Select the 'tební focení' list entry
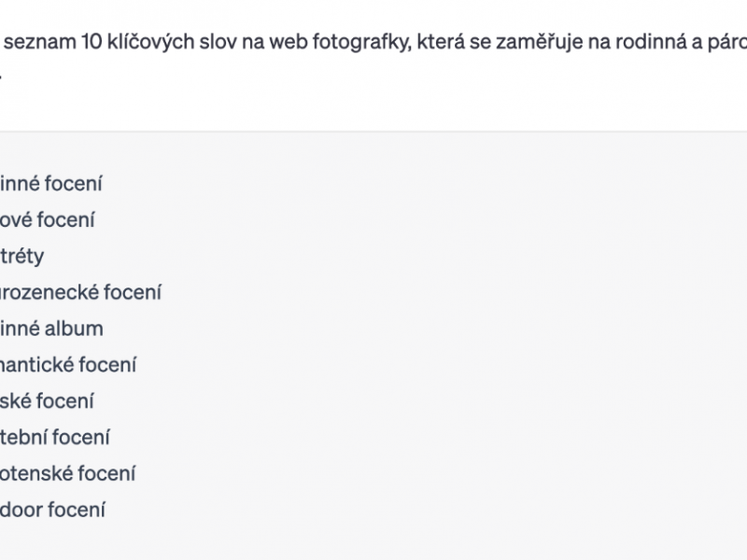This screenshot has width=747, height=560. (55, 437)
